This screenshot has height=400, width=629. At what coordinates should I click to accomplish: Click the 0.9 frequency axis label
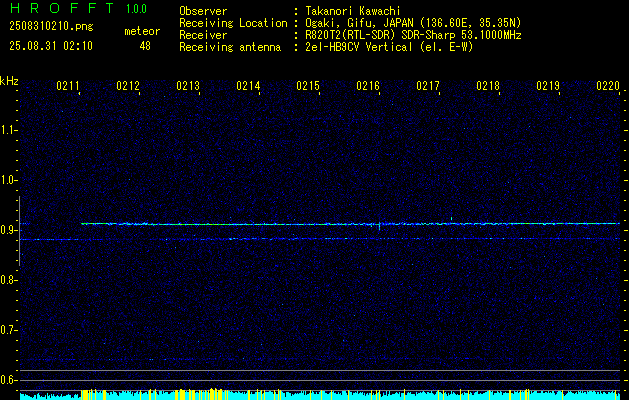(8, 230)
